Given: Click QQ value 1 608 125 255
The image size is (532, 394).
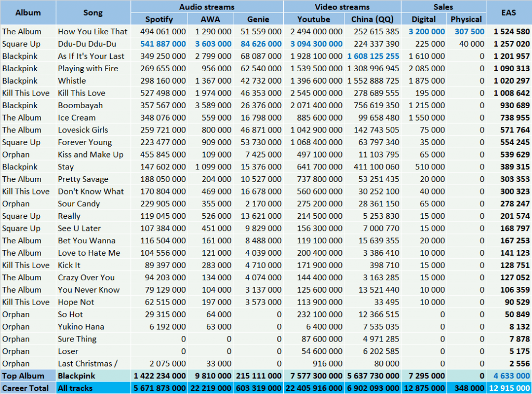Looking at the screenshot, I should pos(373,56).
